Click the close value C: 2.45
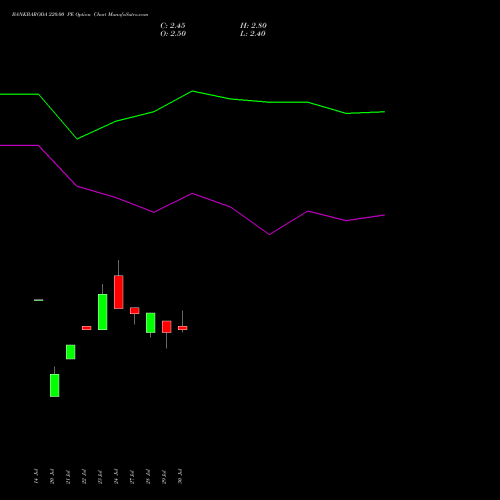Viewport: 500px width, 500px height. click(x=173, y=26)
